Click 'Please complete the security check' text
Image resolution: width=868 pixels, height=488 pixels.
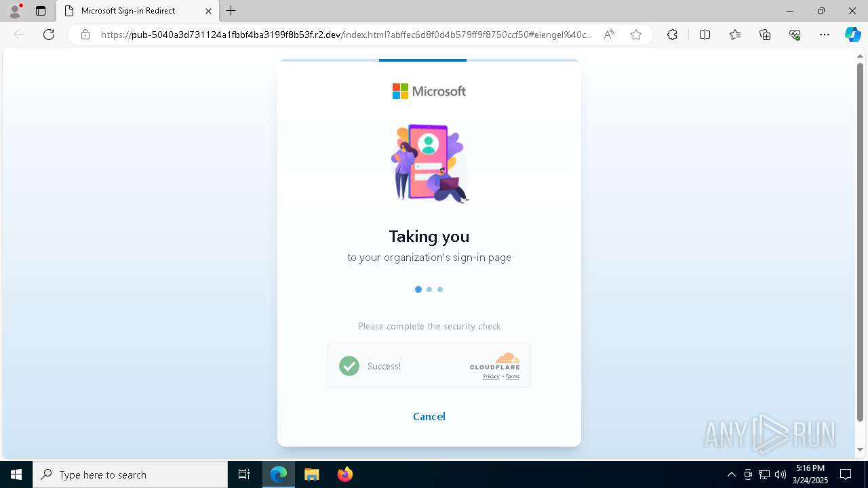point(429,326)
